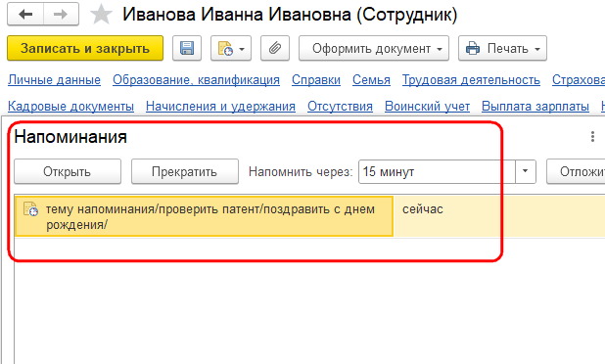Click the сейчас time cell
The image size is (605, 364).
(x=499, y=216)
